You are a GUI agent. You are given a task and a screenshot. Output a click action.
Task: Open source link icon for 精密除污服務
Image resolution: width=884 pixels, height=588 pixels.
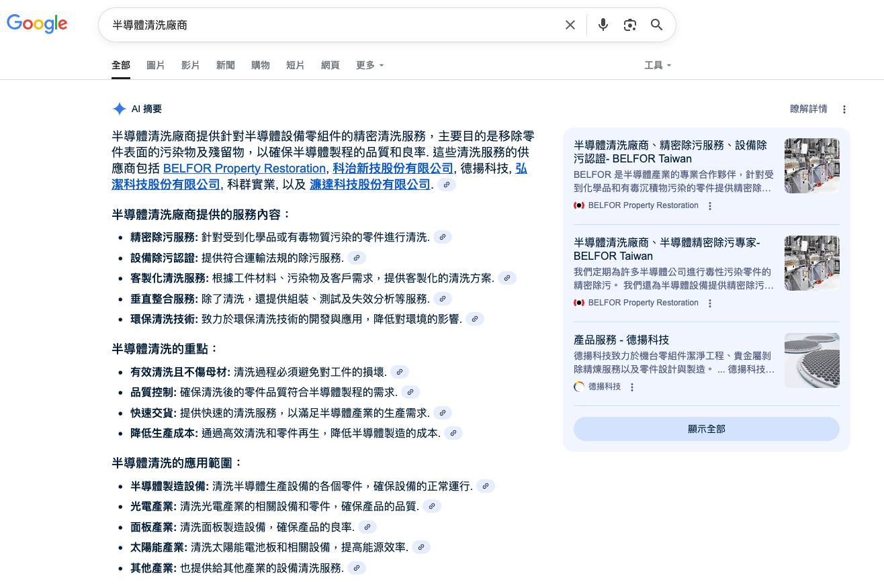coord(443,237)
